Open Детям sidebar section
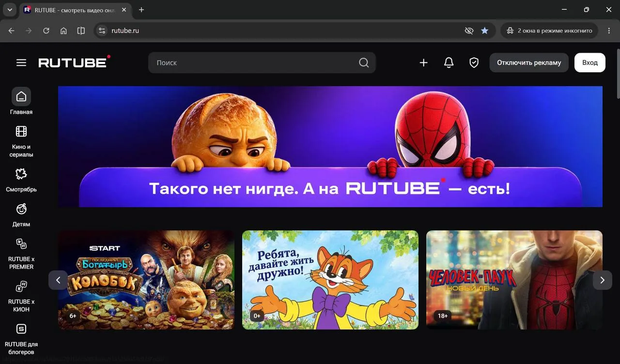The width and height of the screenshot is (620, 364). point(21,215)
